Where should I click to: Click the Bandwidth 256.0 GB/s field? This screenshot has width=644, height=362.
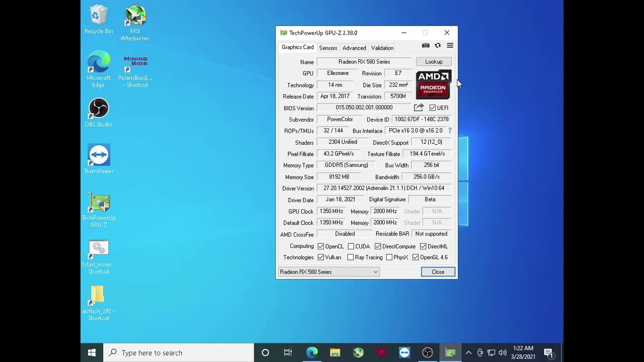point(427,177)
